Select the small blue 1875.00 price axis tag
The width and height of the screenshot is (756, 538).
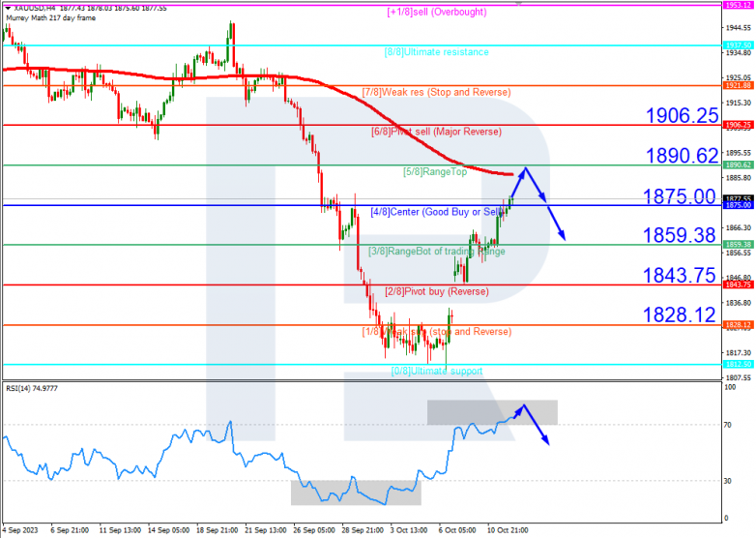[739, 205]
